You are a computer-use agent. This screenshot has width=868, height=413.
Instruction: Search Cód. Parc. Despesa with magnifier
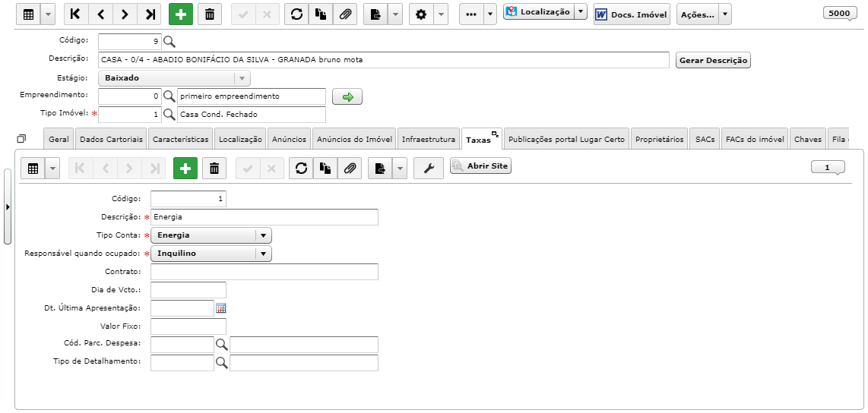(221, 345)
